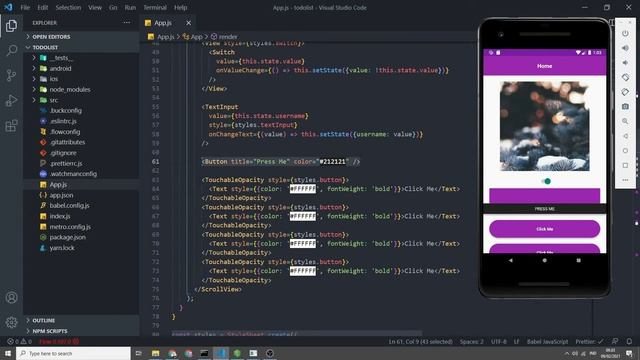Open the Manage gear icon
Screen dimensions: 640x360
point(11,322)
